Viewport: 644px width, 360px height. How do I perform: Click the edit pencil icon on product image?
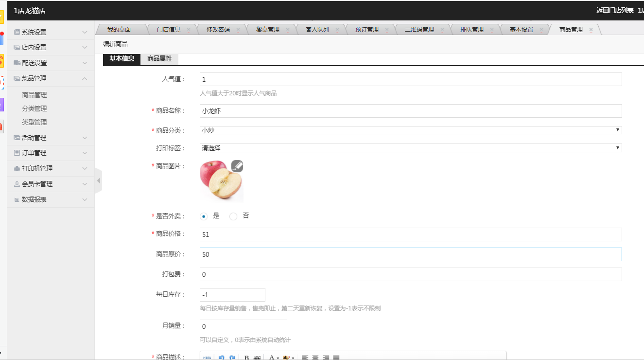[x=237, y=166]
